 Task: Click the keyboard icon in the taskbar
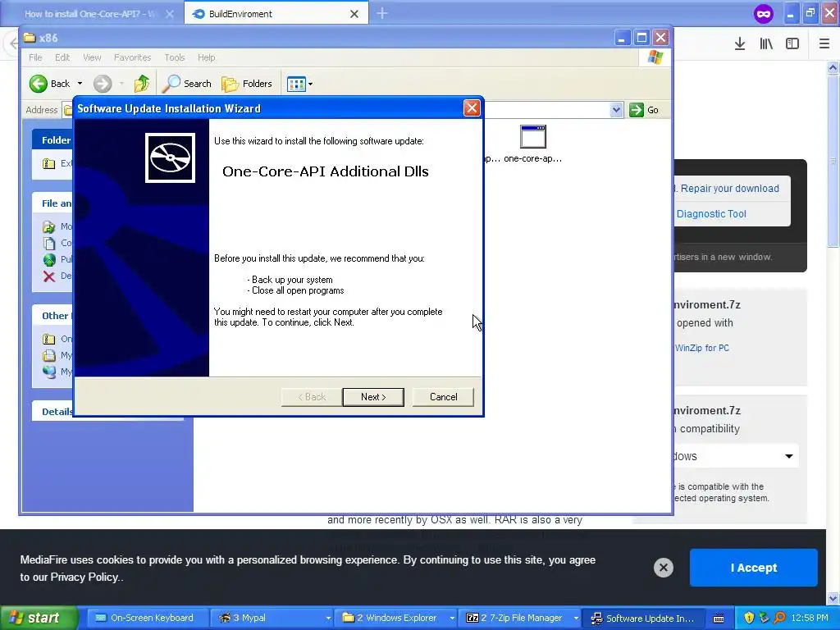point(719,619)
